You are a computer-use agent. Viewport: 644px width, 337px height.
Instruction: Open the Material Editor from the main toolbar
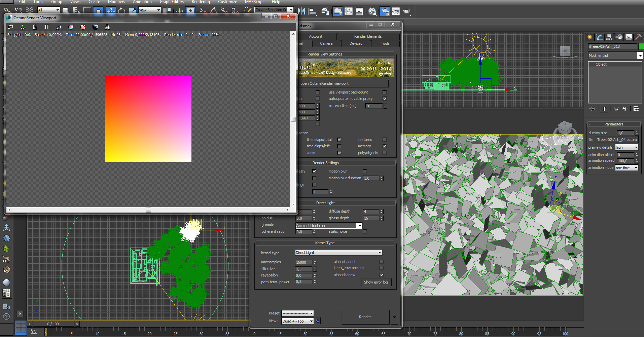pos(372,11)
